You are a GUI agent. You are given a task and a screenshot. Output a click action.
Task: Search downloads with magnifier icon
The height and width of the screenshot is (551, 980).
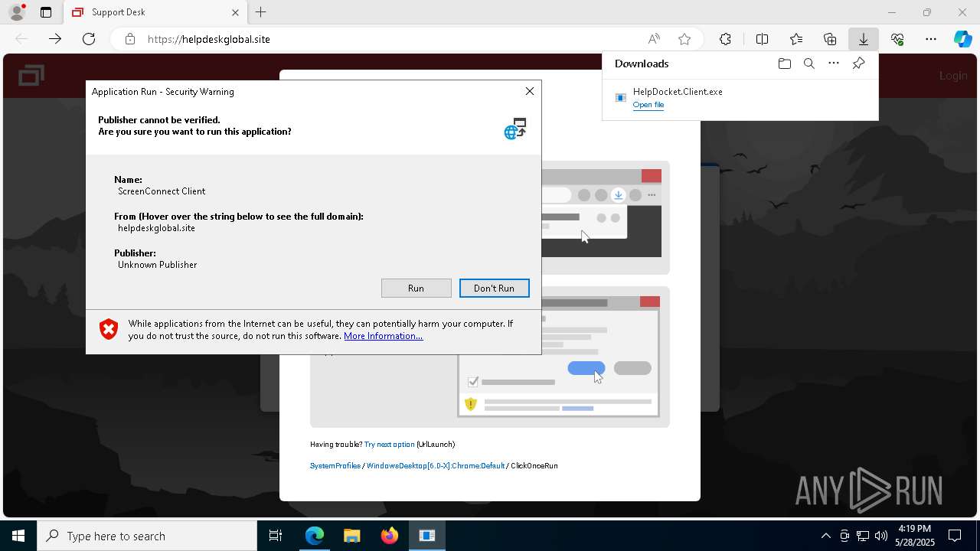coord(808,64)
